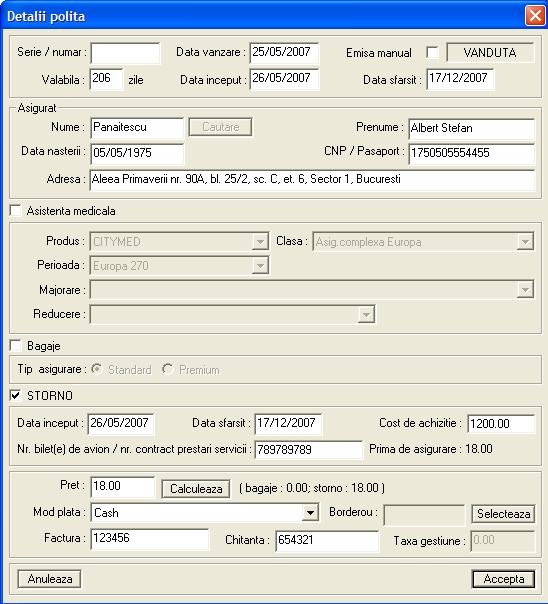Focus the Factura number field
Screen dimensions: 548x604
[x=150, y=538]
